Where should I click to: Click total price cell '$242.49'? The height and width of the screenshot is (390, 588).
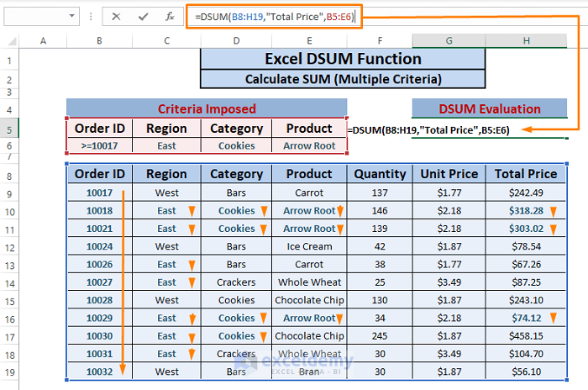(x=526, y=192)
